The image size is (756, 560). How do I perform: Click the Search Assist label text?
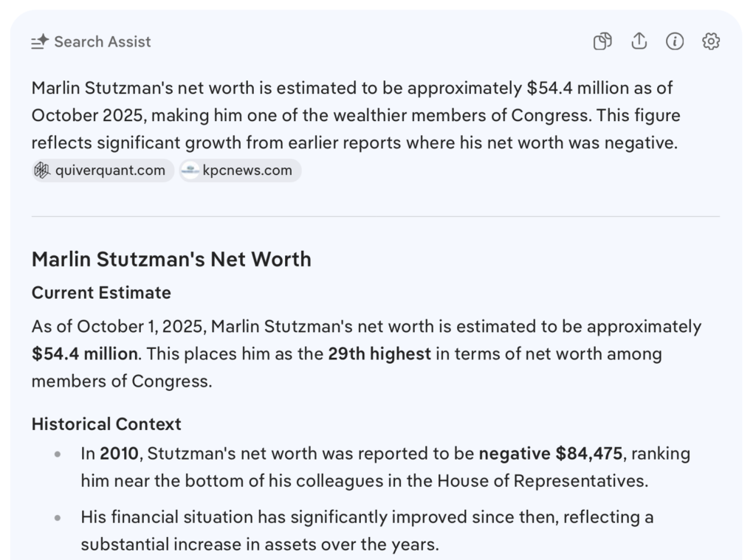pyautogui.click(x=102, y=42)
